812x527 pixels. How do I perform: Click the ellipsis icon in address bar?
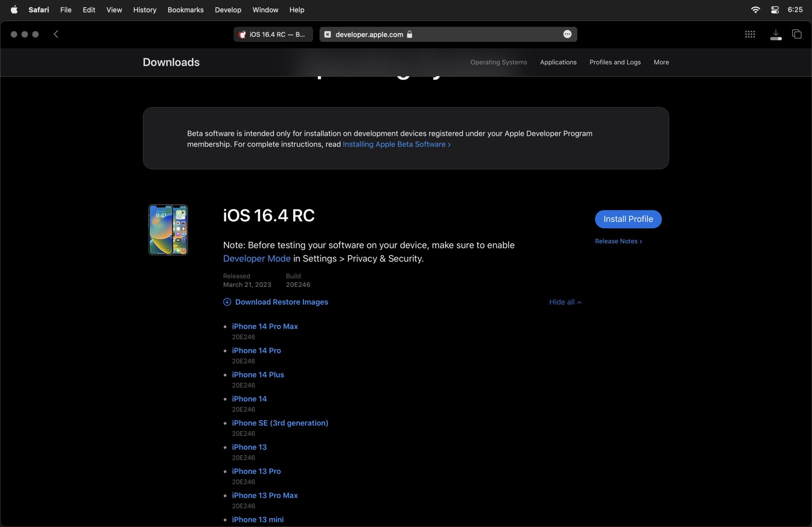point(567,34)
